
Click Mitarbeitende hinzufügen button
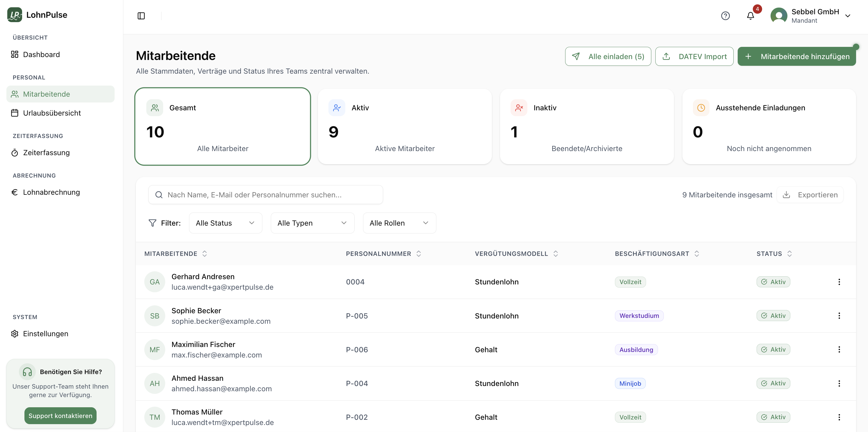796,56
